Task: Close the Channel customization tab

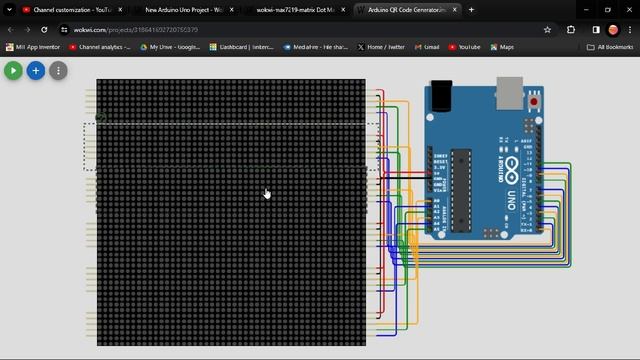Action: point(120,10)
